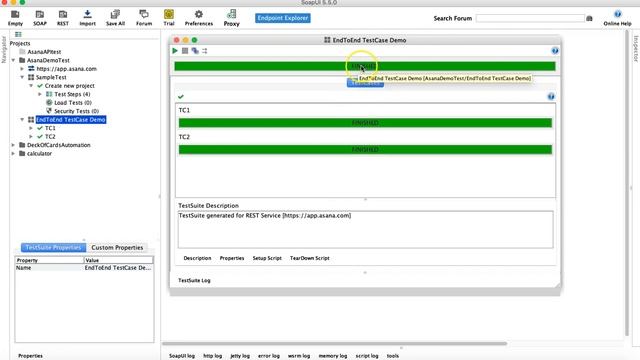Click the Import project icon
This screenshot has width=640, height=360.
tap(87, 18)
